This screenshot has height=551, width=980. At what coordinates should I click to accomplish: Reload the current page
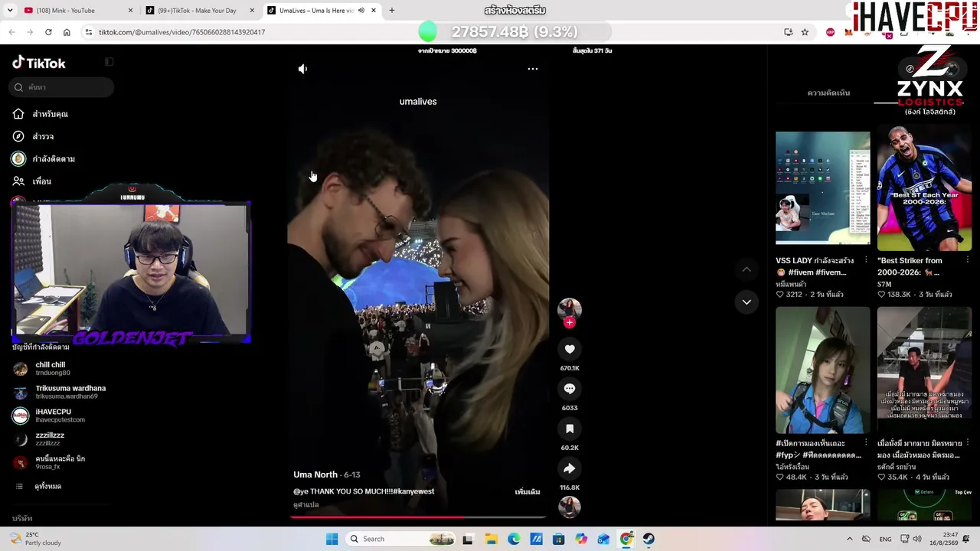tap(48, 32)
